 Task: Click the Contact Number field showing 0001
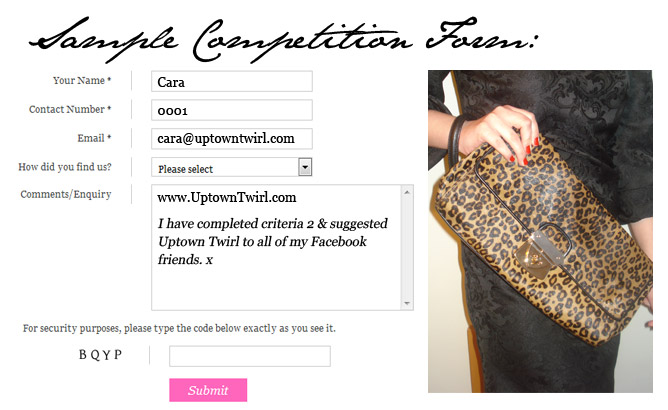tap(232, 110)
